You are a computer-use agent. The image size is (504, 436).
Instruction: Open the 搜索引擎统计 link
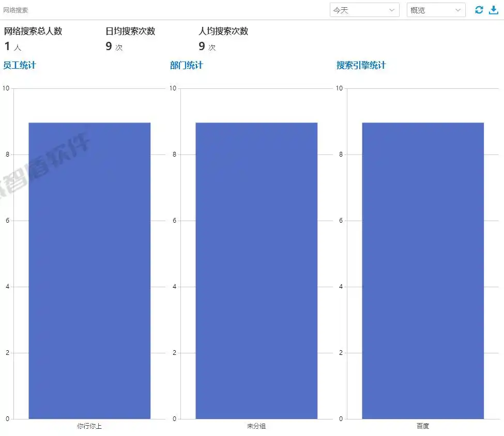coord(361,65)
